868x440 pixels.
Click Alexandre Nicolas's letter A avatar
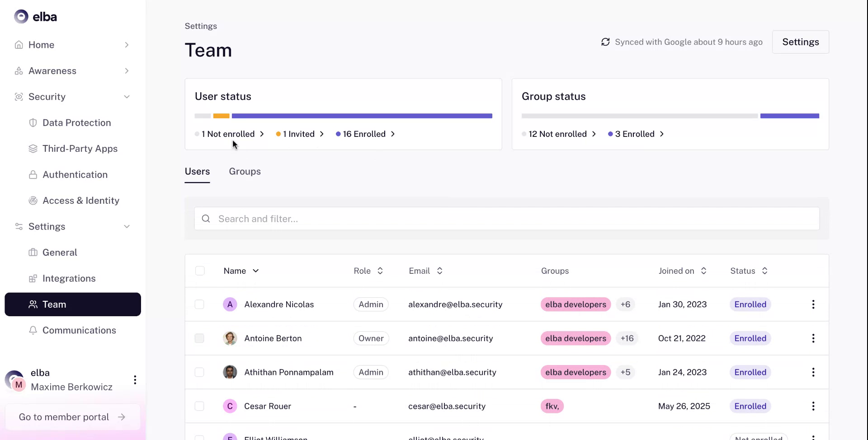pyautogui.click(x=230, y=304)
